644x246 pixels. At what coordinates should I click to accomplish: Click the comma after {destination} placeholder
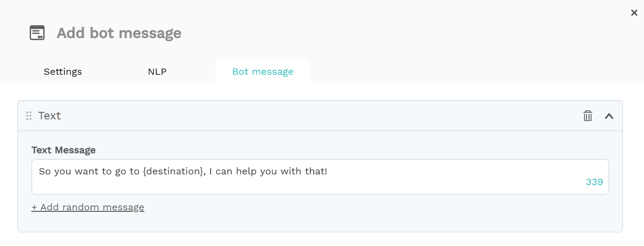pos(205,173)
